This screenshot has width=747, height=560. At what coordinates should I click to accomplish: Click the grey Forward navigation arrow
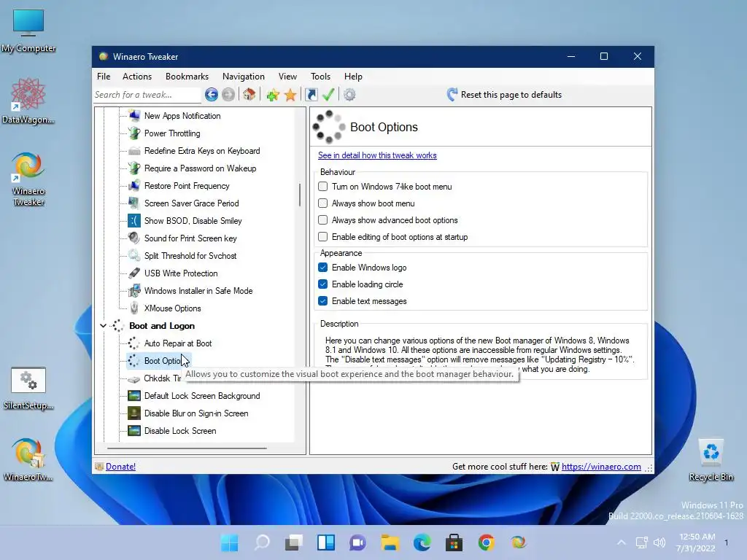(228, 95)
